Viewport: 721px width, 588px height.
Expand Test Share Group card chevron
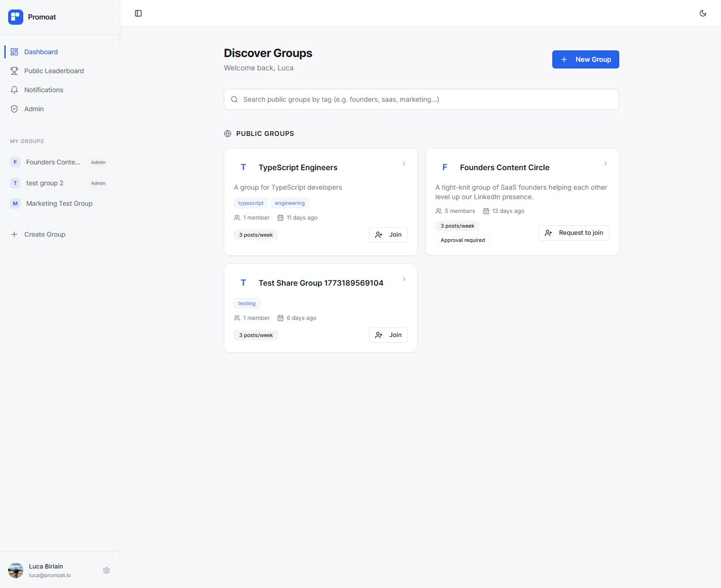coord(404,279)
